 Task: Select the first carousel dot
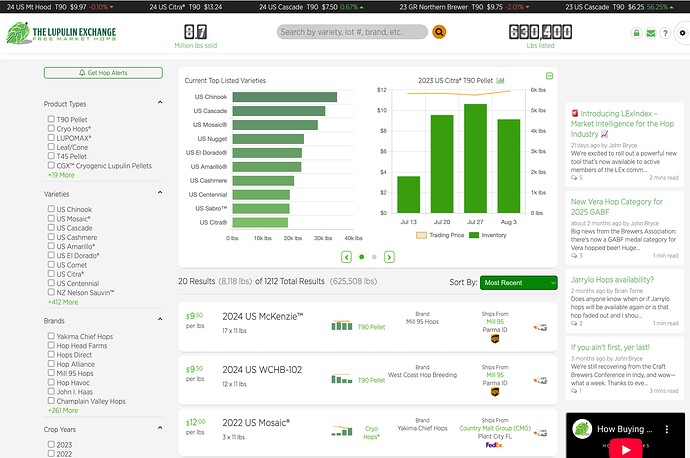click(362, 257)
